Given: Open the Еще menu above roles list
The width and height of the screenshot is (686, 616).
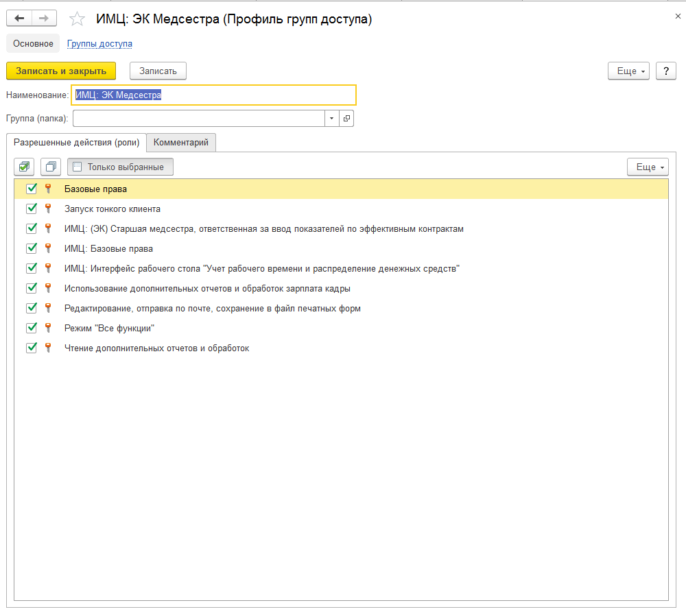Looking at the screenshot, I should click(648, 167).
